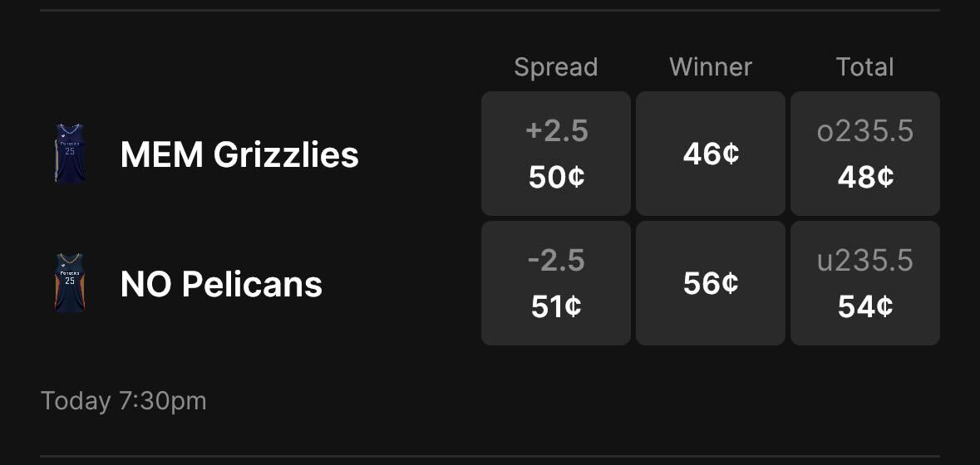Tap the u235.5 under line label
980x465 pixels.
coord(865,260)
